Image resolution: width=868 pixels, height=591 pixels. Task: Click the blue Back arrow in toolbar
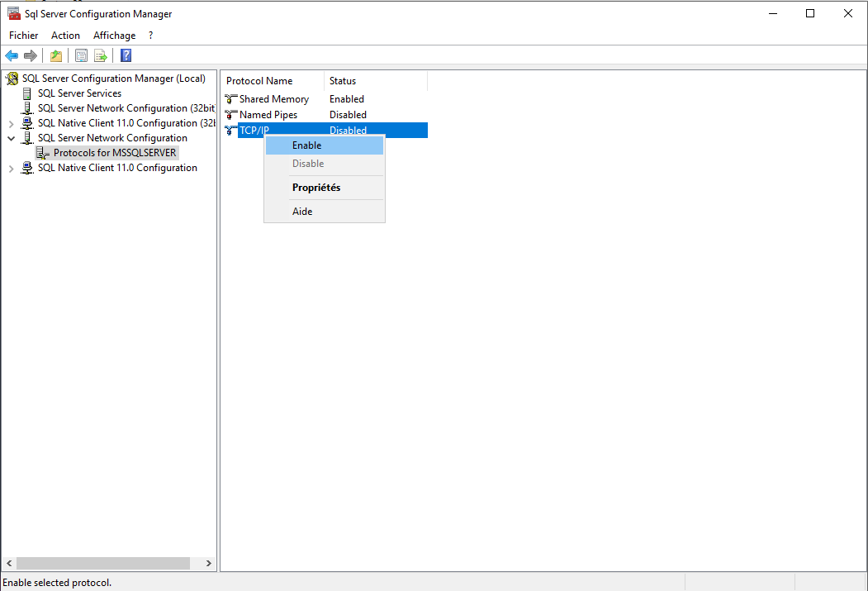click(x=12, y=55)
